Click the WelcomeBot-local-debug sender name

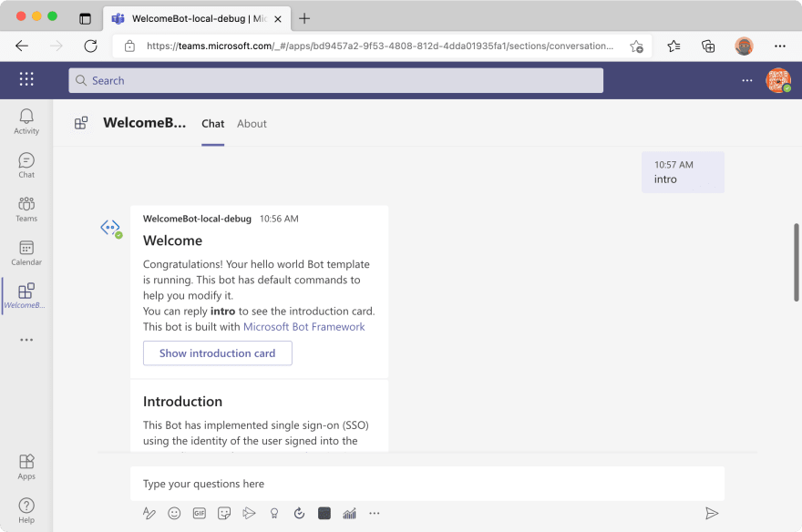pyautogui.click(x=197, y=219)
